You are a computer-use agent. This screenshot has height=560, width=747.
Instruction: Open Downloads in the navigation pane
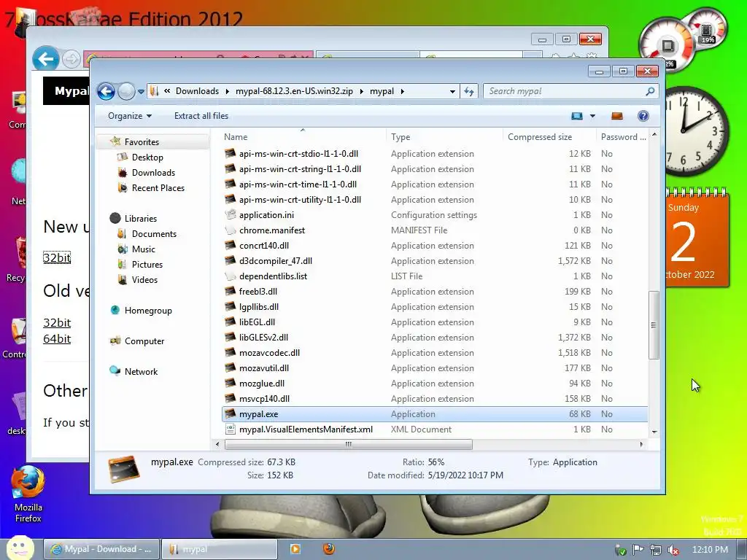153,172
